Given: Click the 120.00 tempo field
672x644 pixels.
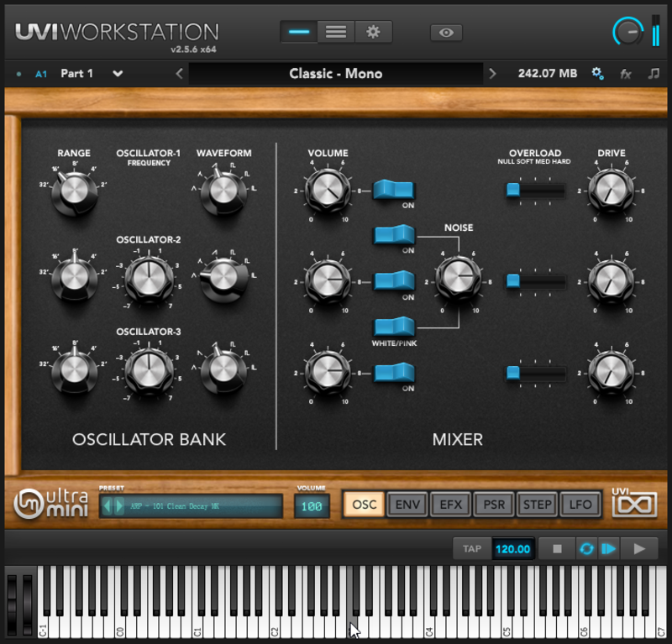Looking at the screenshot, I should tap(512, 549).
